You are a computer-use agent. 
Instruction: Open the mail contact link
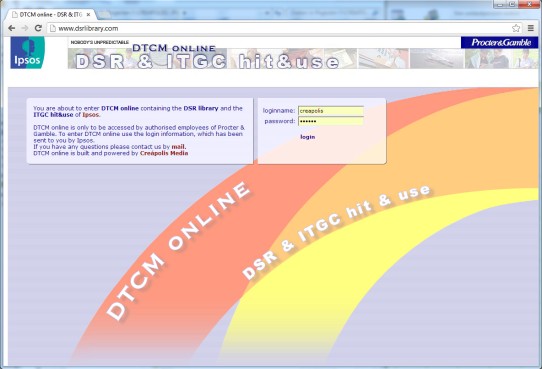179,146
